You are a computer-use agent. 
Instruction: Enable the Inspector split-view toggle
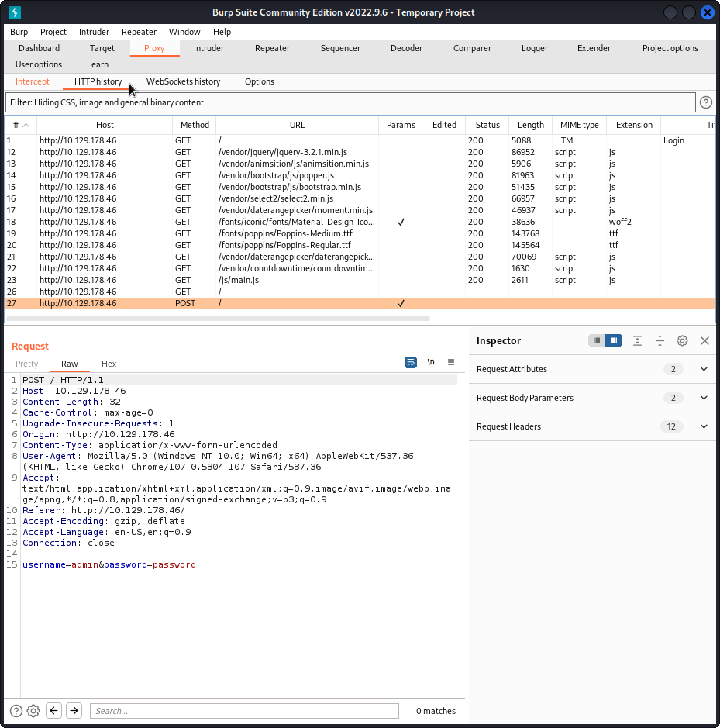click(x=615, y=340)
